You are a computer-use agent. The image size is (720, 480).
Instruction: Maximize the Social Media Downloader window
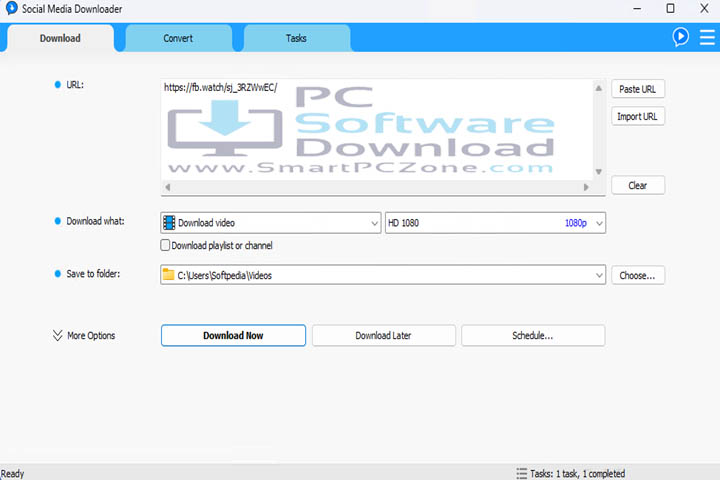coord(670,8)
